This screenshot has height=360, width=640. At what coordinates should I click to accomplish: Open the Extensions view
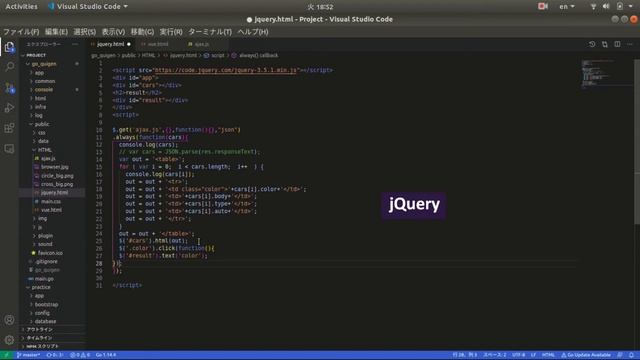pyautogui.click(x=9, y=128)
